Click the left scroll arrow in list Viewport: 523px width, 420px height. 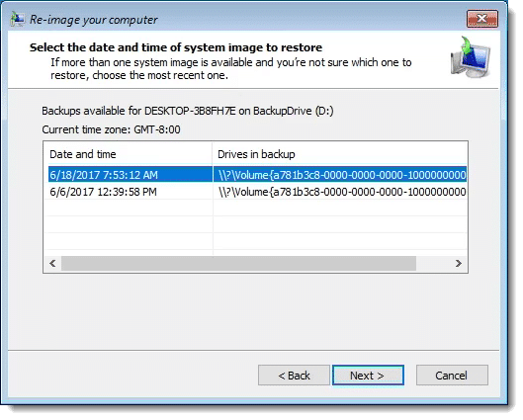click(52, 263)
